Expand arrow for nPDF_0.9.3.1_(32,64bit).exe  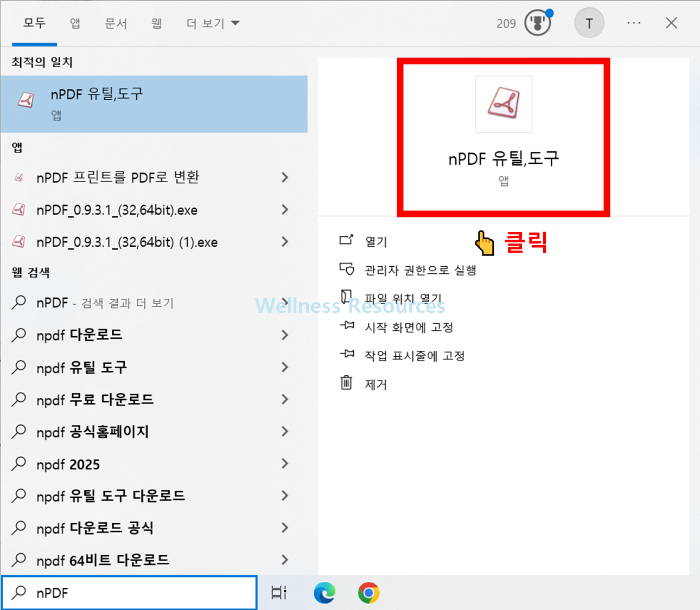tap(285, 210)
